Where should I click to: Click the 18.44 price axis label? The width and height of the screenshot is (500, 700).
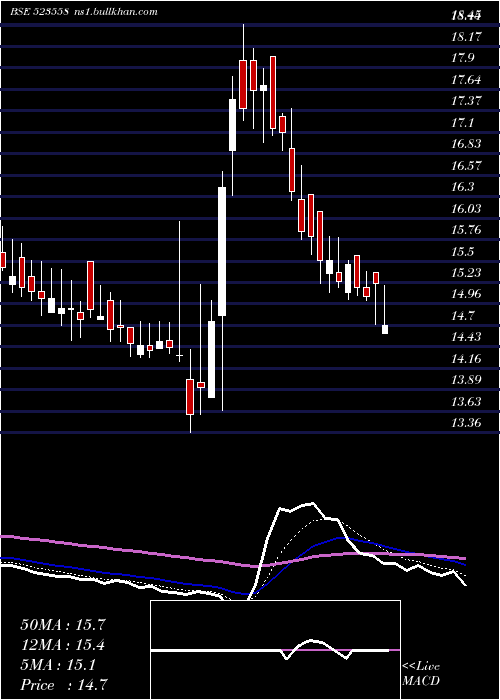pyautogui.click(x=466, y=16)
